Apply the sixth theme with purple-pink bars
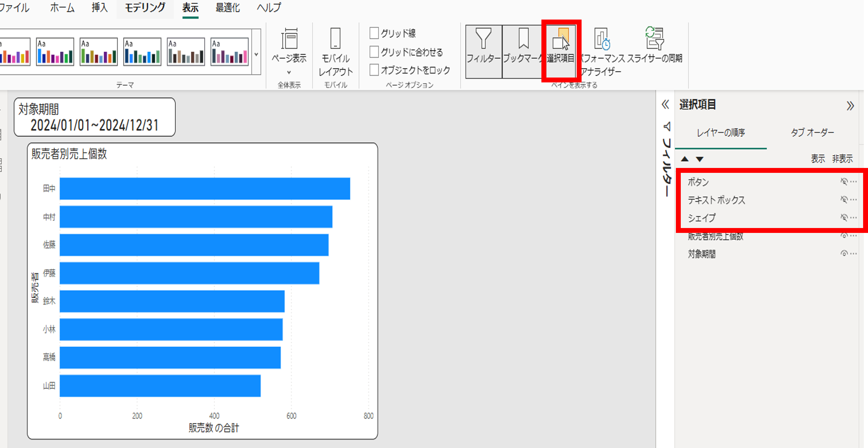The image size is (868, 448). 229,52
